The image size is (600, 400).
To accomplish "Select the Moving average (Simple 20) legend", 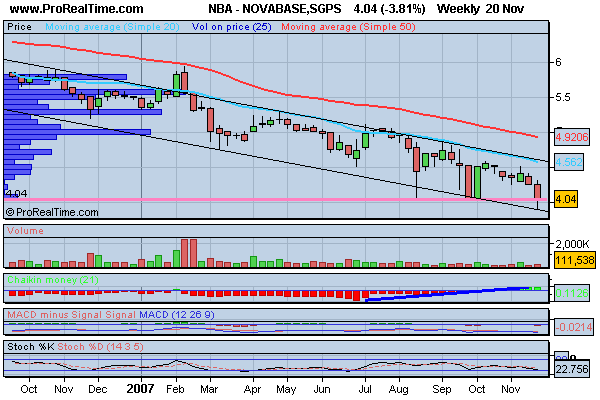I will click(x=112, y=27).
